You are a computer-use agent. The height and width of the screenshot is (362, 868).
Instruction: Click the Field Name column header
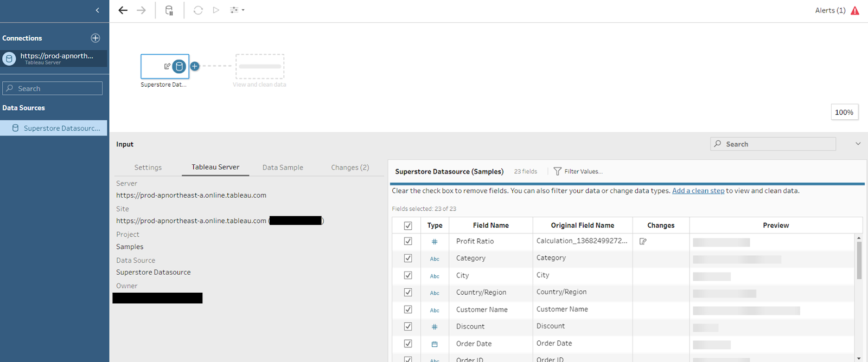pos(490,225)
